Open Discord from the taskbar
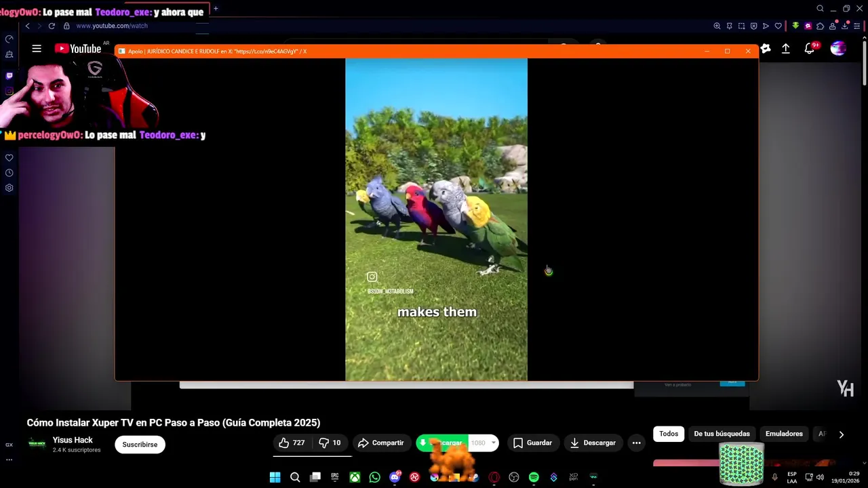This screenshot has height=488, width=868. click(x=395, y=477)
